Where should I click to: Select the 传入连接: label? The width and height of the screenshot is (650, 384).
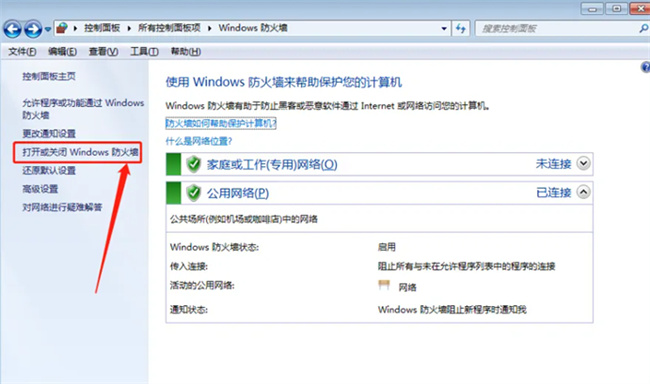[189, 266]
